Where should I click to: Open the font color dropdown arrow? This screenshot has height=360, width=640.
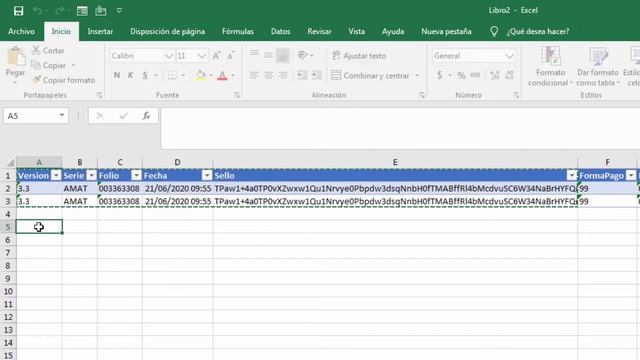pos(233,75)
